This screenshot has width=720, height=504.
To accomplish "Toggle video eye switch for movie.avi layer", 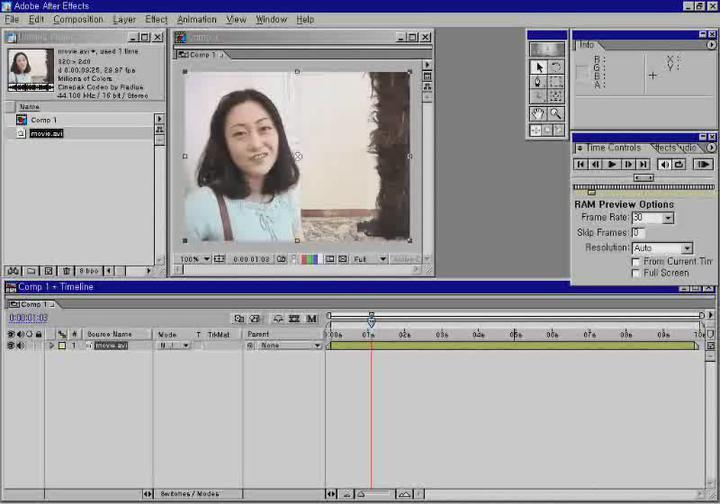I will (11, 345).
